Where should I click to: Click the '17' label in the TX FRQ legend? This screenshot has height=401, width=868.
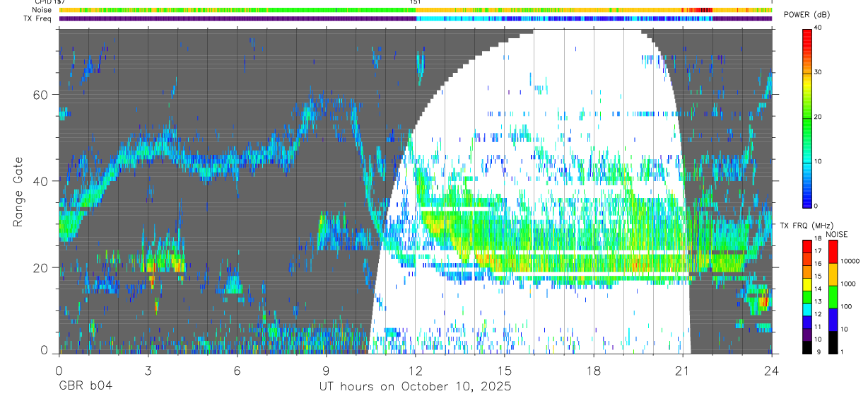pos(819,251)
